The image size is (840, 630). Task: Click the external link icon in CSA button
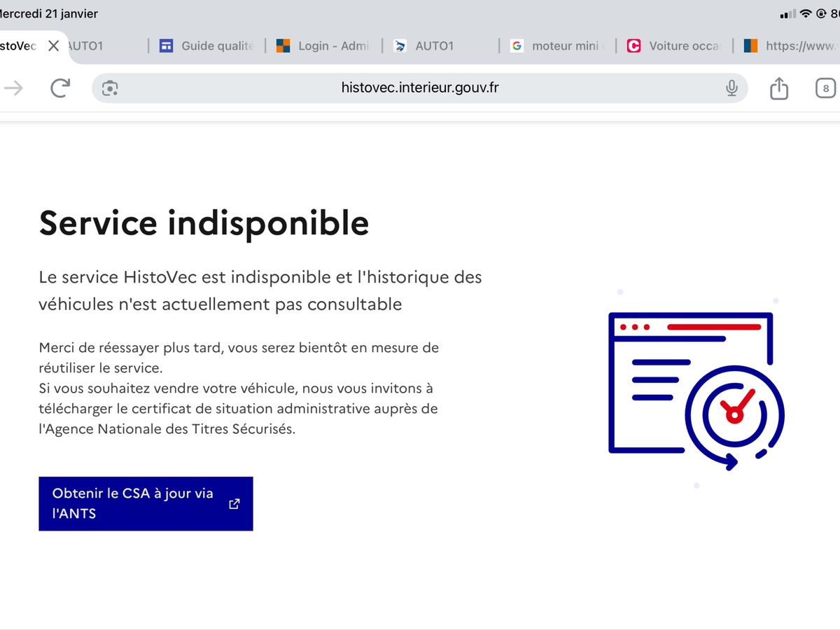tap(234, 503)
